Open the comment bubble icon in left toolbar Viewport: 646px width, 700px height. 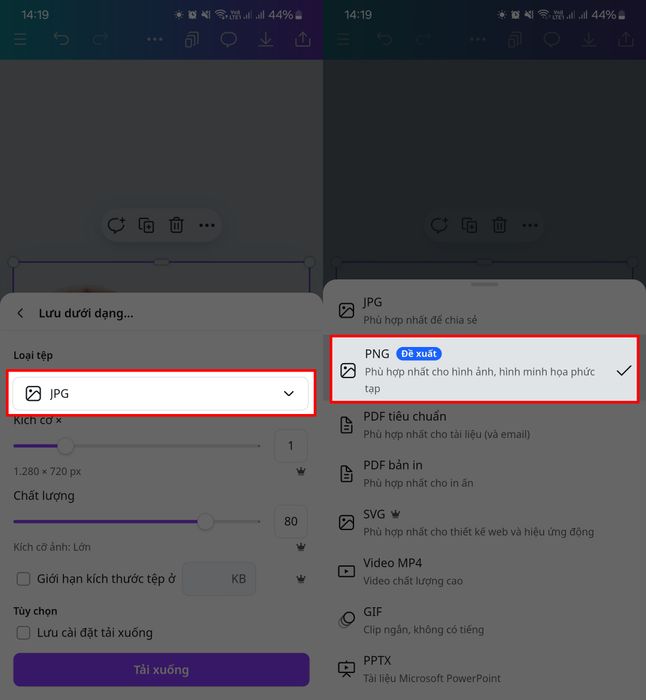coord(229,40)
